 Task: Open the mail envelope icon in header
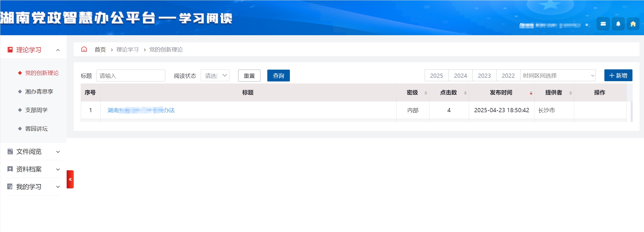pyautogui.click(x=603, y=24)
